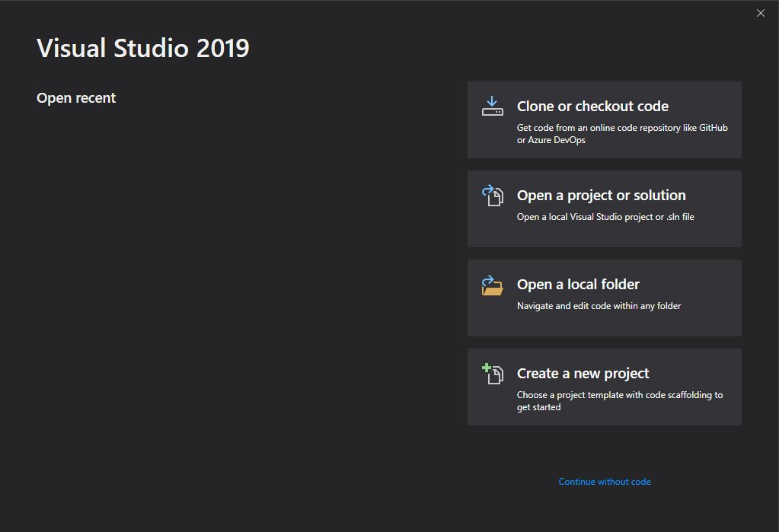Choose Open a local folder title
779x532 pixels.
coord(578,285)
